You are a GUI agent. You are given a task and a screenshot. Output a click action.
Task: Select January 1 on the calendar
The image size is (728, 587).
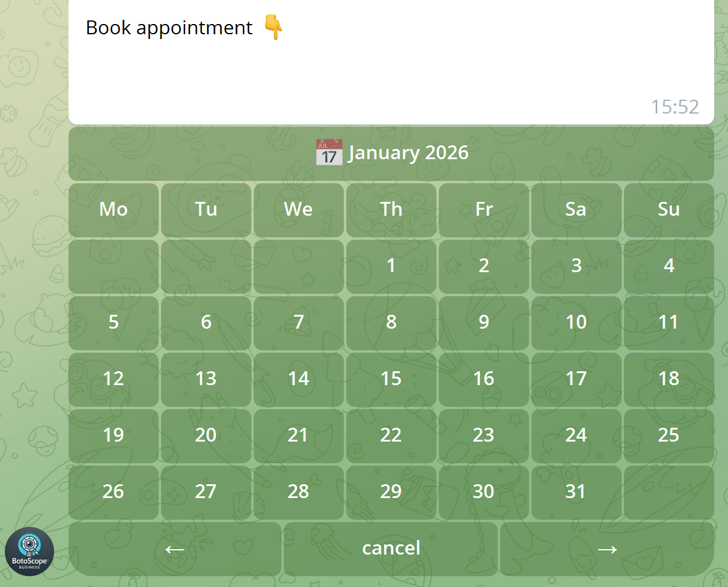pyautogui.click(x=391, y=265)
